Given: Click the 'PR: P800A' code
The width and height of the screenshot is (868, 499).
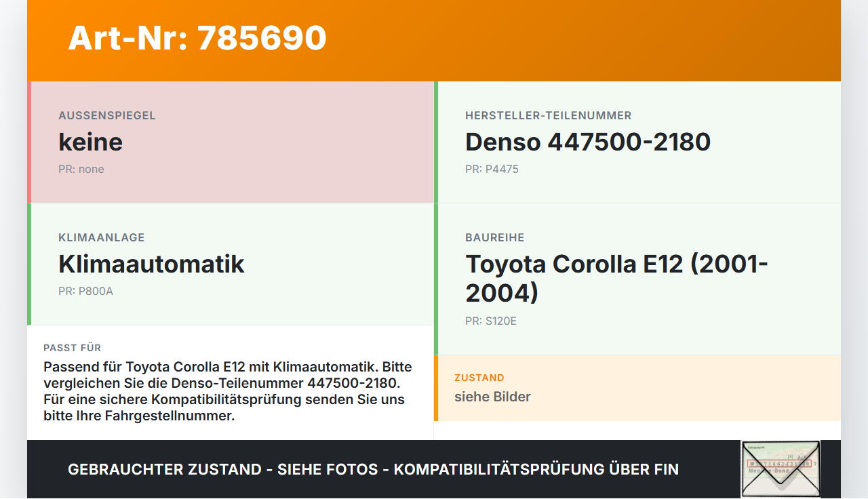Looking at the screenshot, I should point(85,291).
